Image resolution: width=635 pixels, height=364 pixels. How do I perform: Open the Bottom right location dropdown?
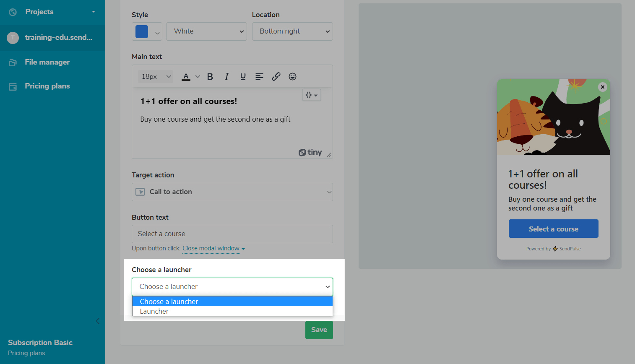[292, 31]
